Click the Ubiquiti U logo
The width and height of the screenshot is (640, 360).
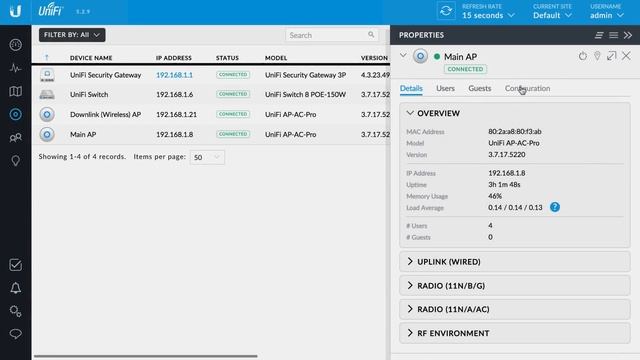16,11
